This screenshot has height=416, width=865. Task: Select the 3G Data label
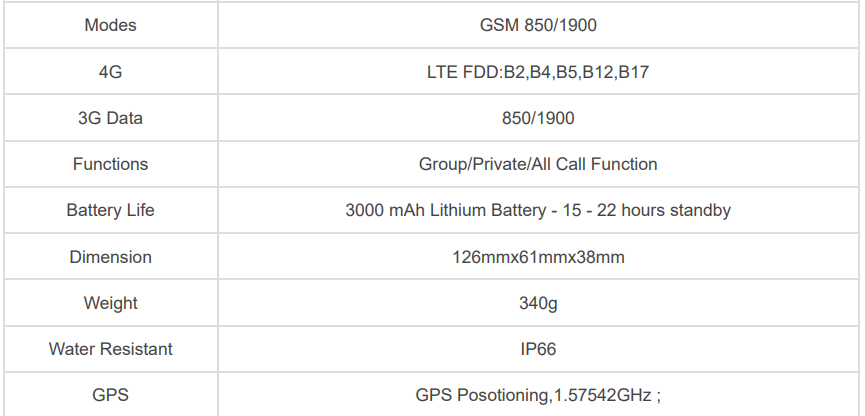[x=110, y=118]
